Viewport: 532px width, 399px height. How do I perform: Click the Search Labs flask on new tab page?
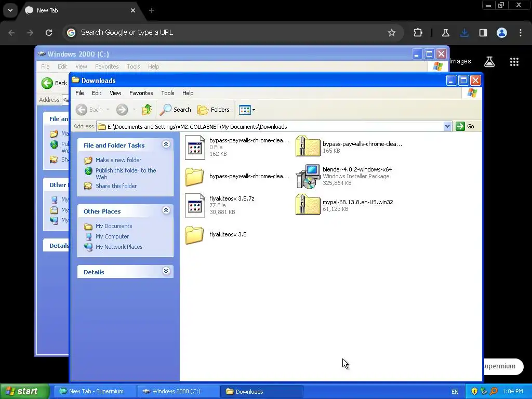point(489,61)
